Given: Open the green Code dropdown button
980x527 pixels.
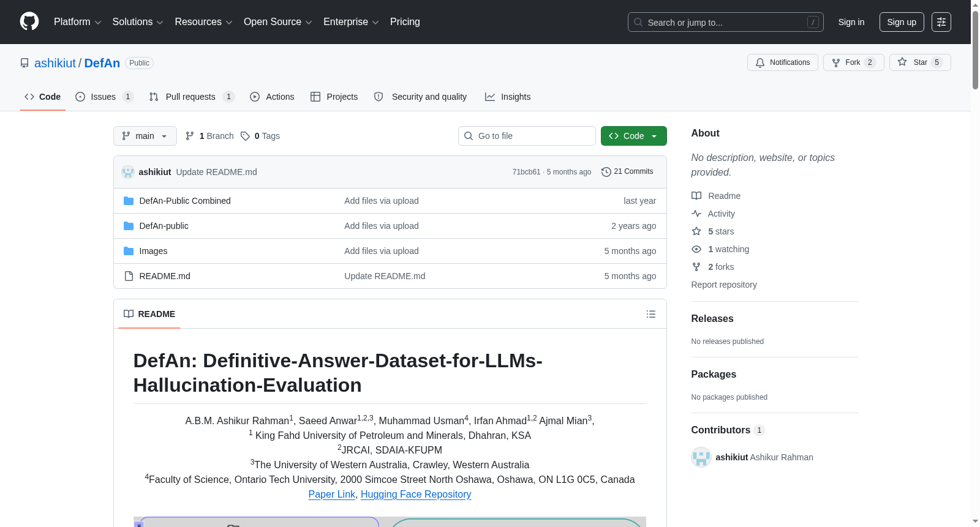Looking at the screenshot, I should click(x=634, y=136).
